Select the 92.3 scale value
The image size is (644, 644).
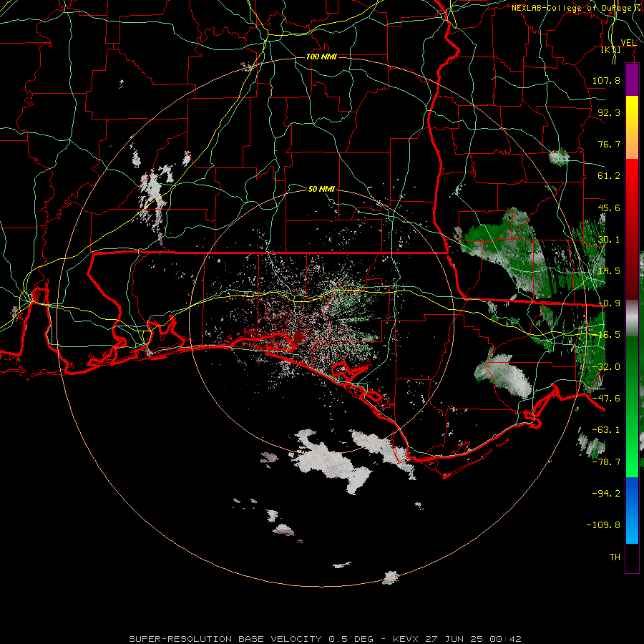[x=609, y=112]
